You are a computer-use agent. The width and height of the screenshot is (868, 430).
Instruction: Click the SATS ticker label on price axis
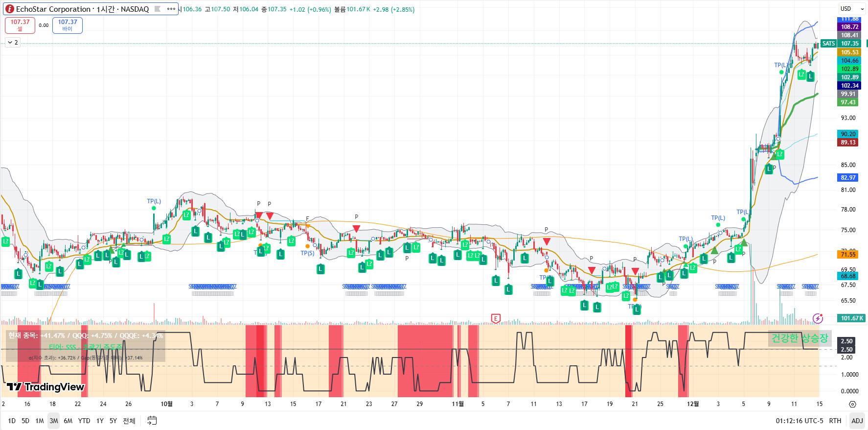829,44
